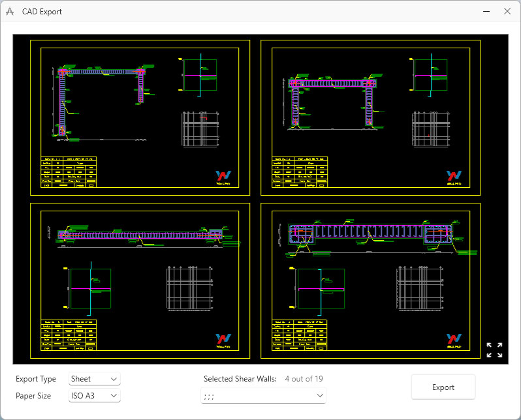521x420 pixels.
Task: Select the long horizontal wall in bottom-left sheet
Action: pyautogui.click(x=140, y=236)
